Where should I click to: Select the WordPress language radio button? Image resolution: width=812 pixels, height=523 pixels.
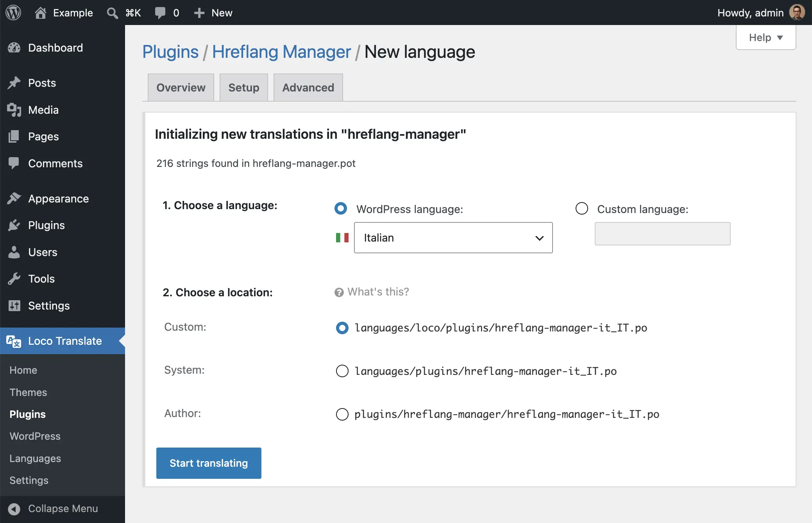tap(341, 208)
